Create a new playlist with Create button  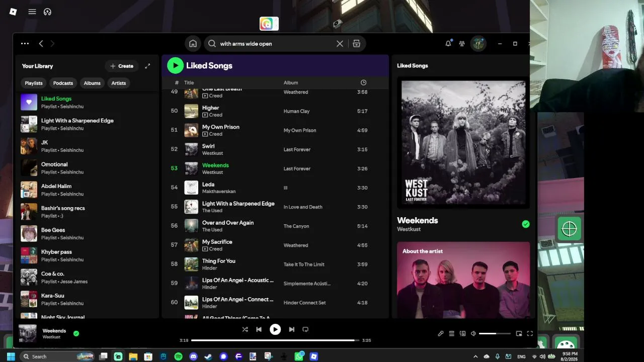click(122, 66)
